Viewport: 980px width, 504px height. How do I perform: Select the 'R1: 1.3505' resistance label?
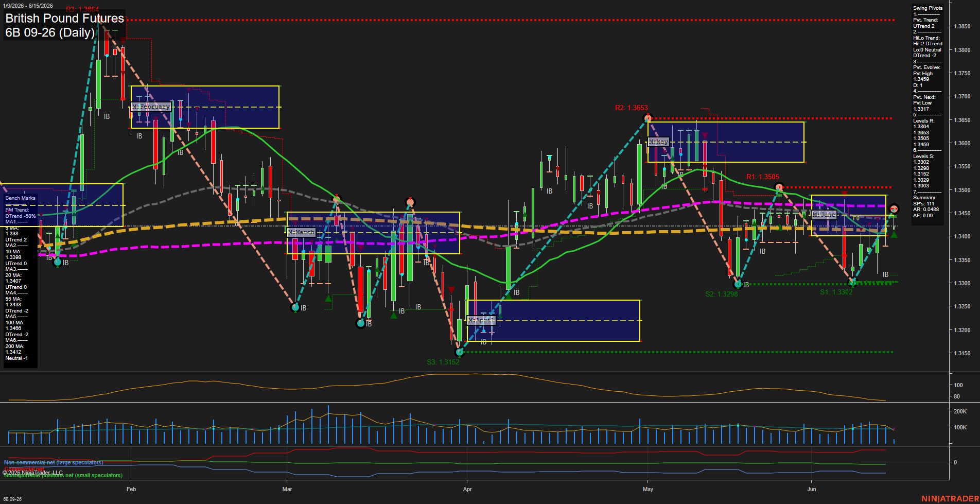763,177
